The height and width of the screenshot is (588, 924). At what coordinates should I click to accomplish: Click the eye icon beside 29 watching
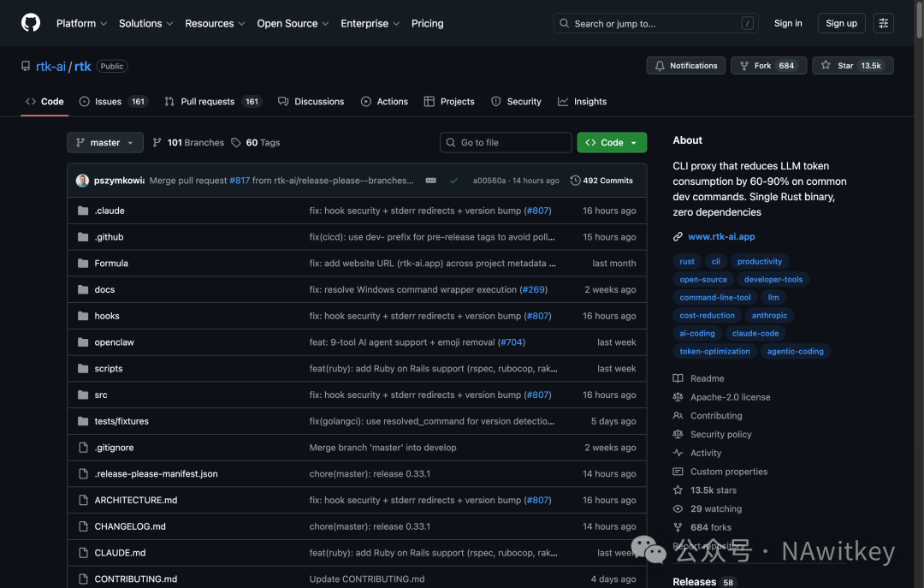coord(678,508)
